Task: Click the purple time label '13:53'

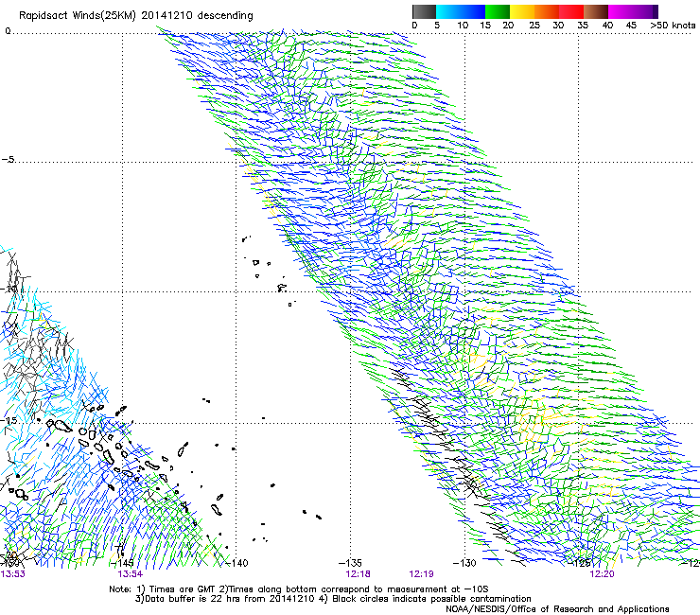Action: [x=12, y=574]
